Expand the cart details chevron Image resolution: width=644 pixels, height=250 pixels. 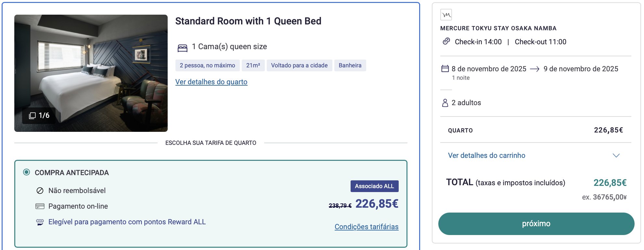coord(616,155)
